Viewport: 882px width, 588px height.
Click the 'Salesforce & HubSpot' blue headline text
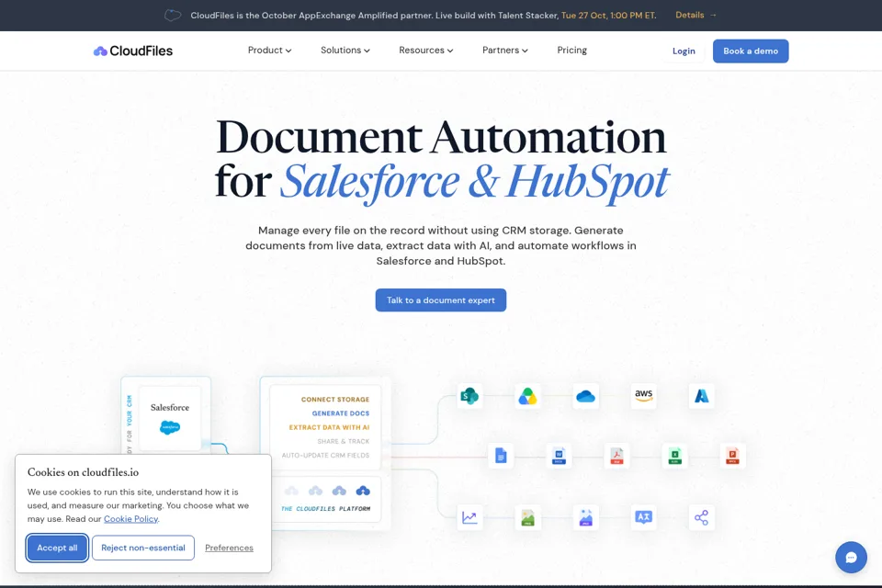pos(474,181)
